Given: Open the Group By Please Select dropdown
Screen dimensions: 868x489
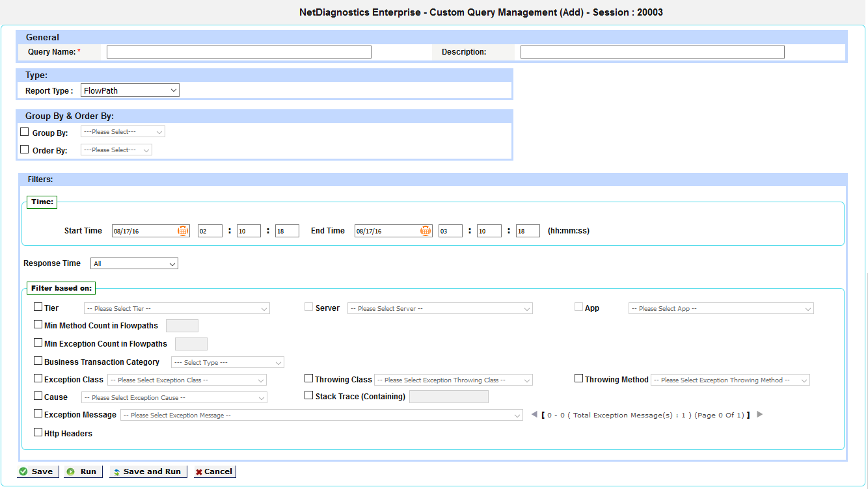Looking at the screenshot, I should [123, 131].
